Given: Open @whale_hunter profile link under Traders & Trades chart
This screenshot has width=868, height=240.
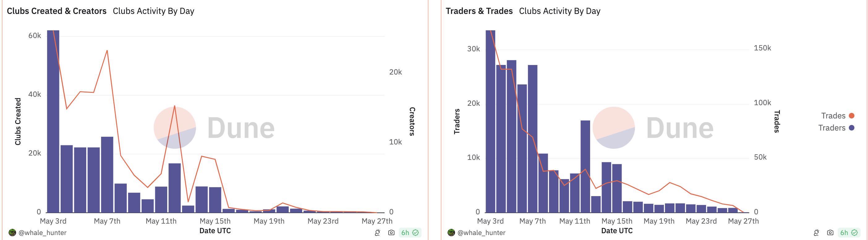Looking at the screenshot, I should coord(481,233).
